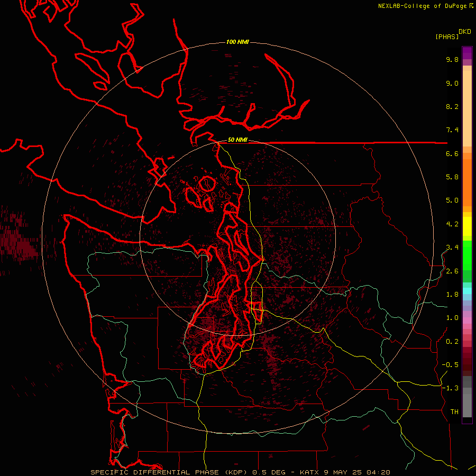Screen dimensions: 476x476
Task: Click the TH threshold label on scale
Action: point(454,412)
